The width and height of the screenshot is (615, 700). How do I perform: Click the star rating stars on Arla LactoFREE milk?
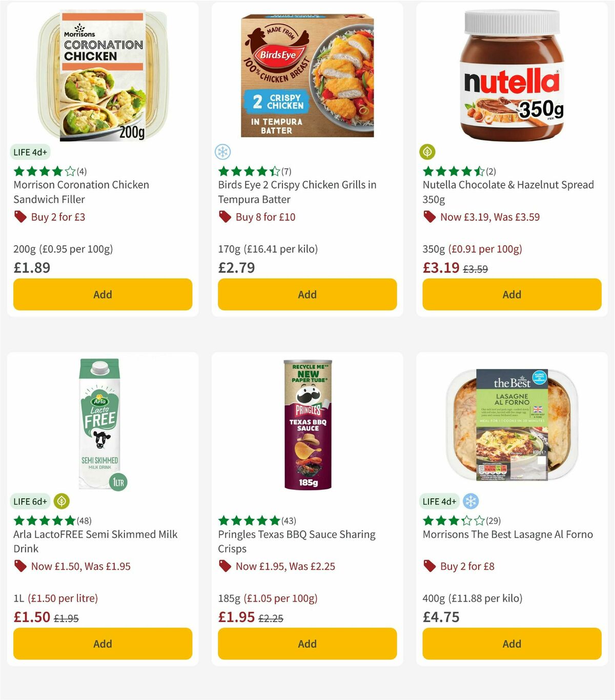coord(43,520)
